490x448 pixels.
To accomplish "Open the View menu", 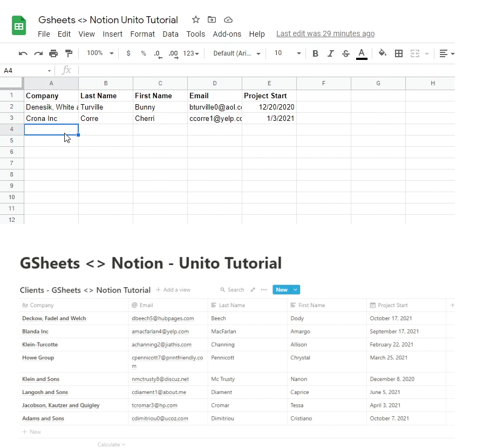I will pyautogui.click(x=86, y=34).
